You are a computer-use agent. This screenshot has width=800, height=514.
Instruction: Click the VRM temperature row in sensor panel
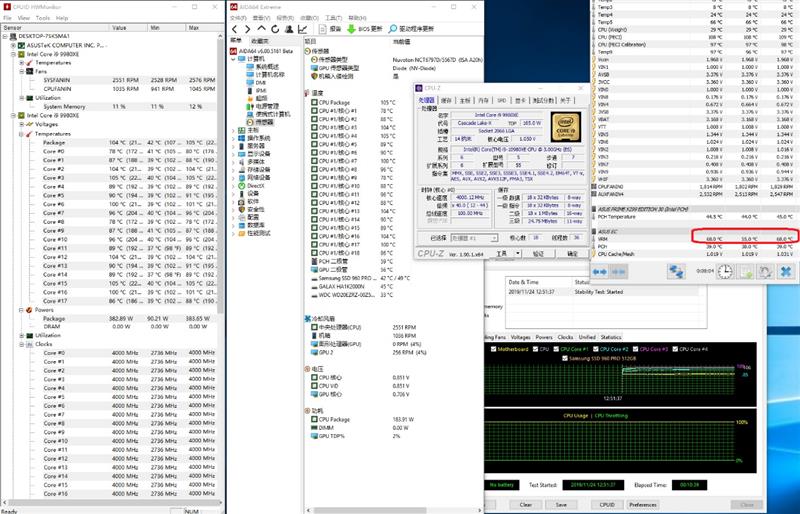[695, 239]
